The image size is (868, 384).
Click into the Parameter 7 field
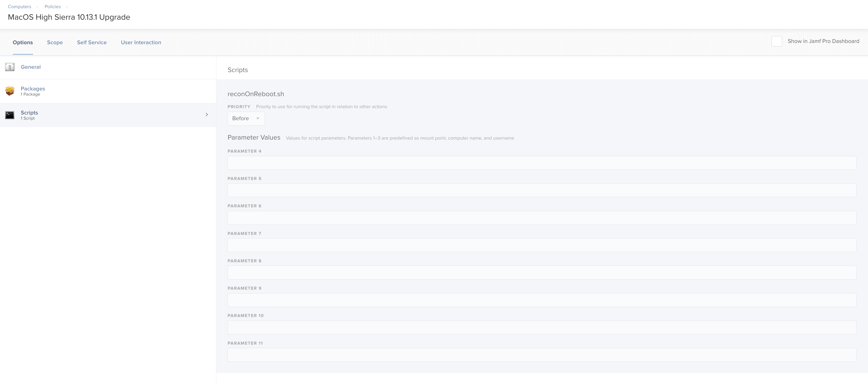coord(542,245)
